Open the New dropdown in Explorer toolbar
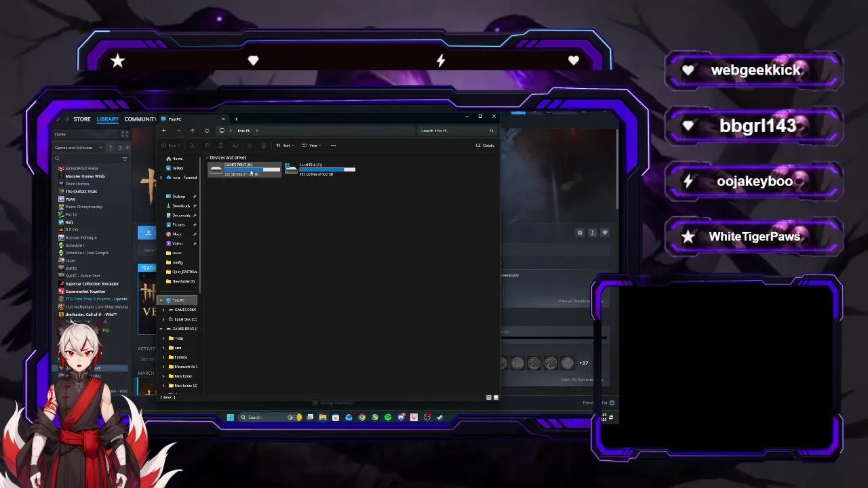The height and width of the screenshot is (488, 868). tap(171, 146)
